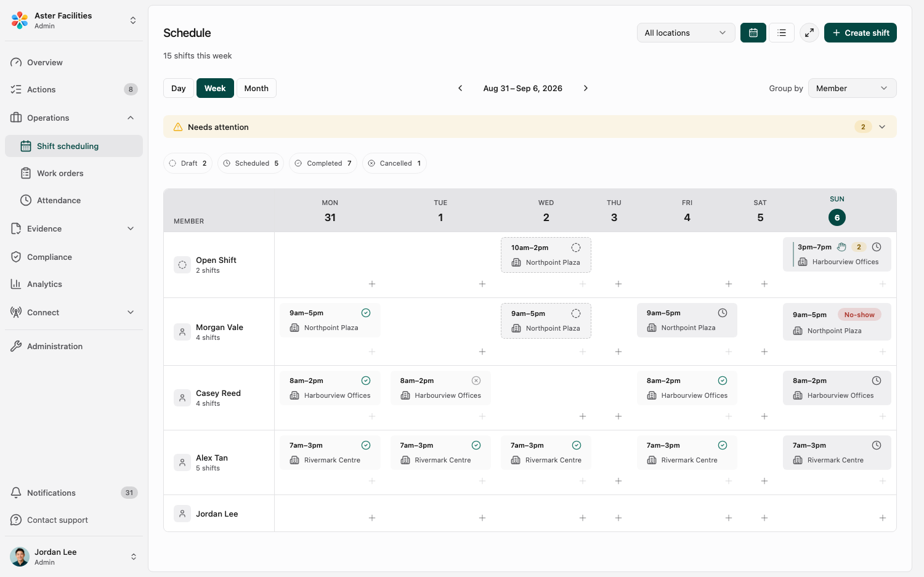The width and height of the screenshot is (924, 577).
Task: Click the fullscreen expand icon
Action: pos(809,33)
